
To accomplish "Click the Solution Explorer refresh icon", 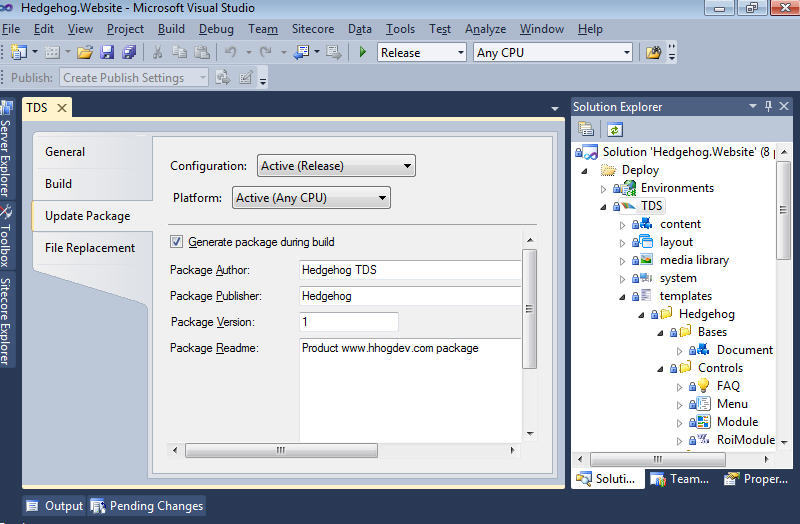I will click(x=614, y=130).
